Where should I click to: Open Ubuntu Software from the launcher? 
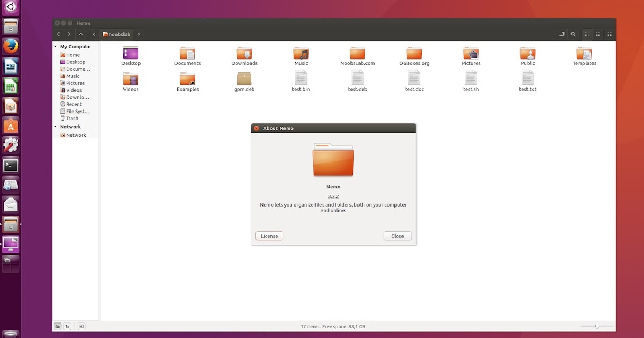pos(11,126)
